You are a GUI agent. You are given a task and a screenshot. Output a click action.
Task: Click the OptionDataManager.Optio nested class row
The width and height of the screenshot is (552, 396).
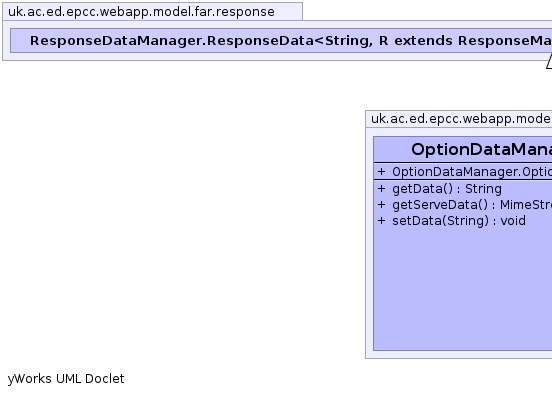[x=463, y=171]
